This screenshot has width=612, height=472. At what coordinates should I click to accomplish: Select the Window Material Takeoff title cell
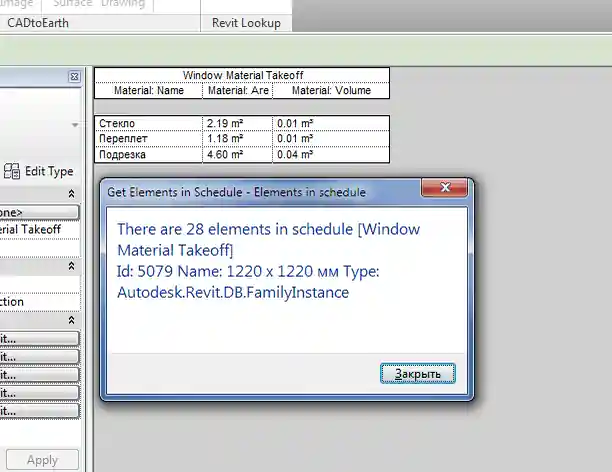point(242,75)
